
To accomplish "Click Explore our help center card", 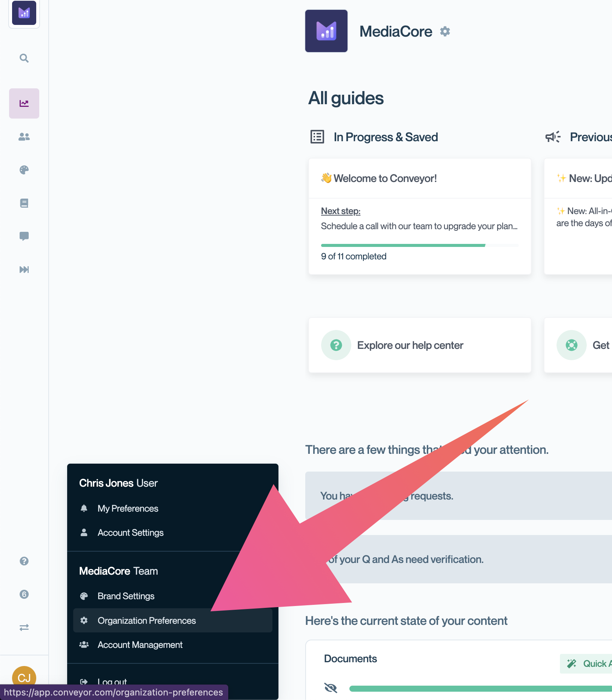I will (x=420, y=345).
